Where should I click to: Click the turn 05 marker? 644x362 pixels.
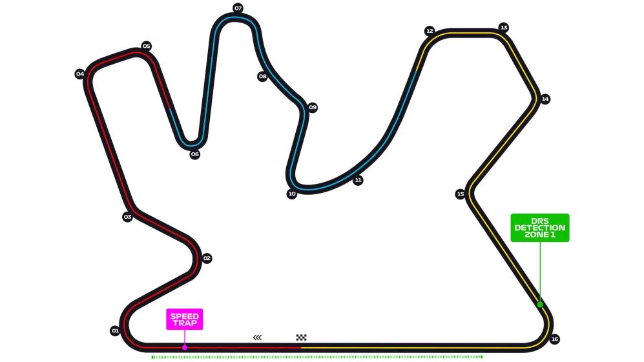pos(146,46)
